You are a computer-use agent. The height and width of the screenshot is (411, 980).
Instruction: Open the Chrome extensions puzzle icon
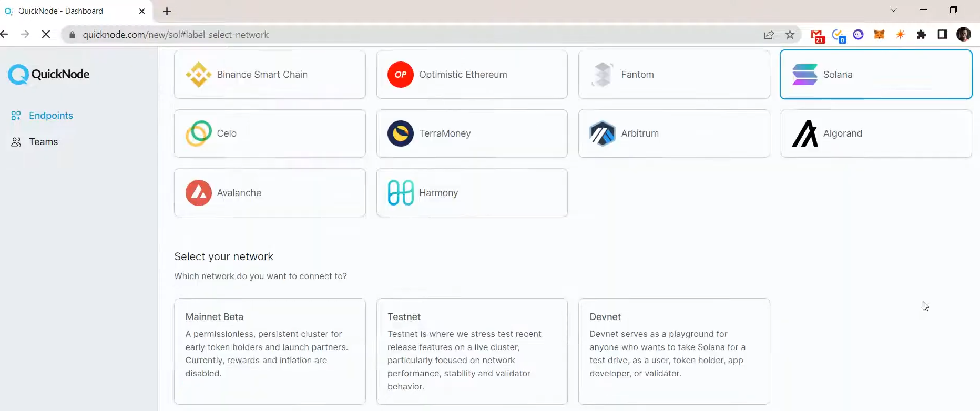pyautogui.click(x=921, y=35)
